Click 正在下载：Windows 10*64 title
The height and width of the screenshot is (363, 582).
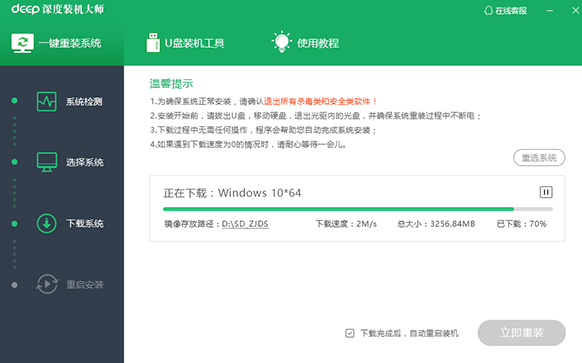click(232, 193)
